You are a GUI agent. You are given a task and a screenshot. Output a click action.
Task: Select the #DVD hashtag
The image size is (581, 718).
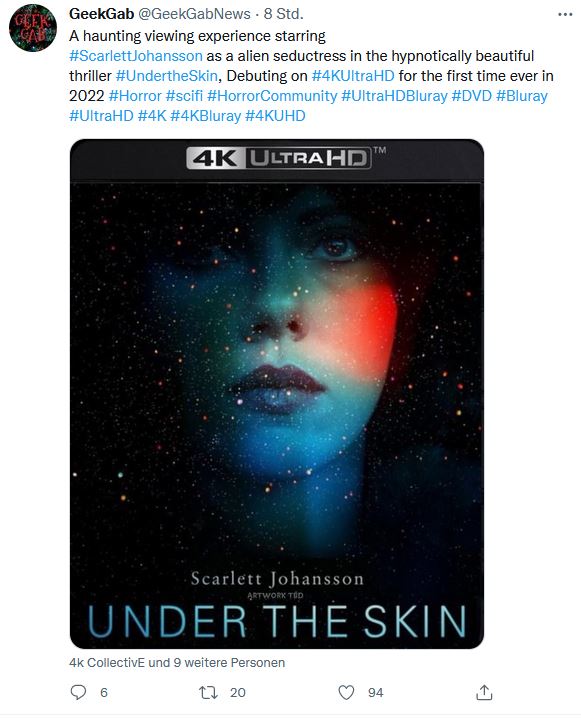(x=472, y=96)
